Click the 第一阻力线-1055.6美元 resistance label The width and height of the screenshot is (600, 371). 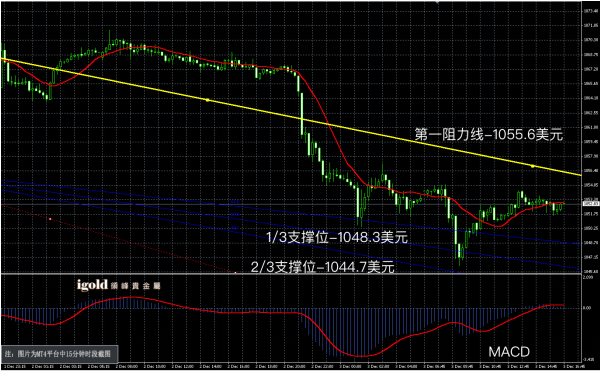(x=489, y=135)
